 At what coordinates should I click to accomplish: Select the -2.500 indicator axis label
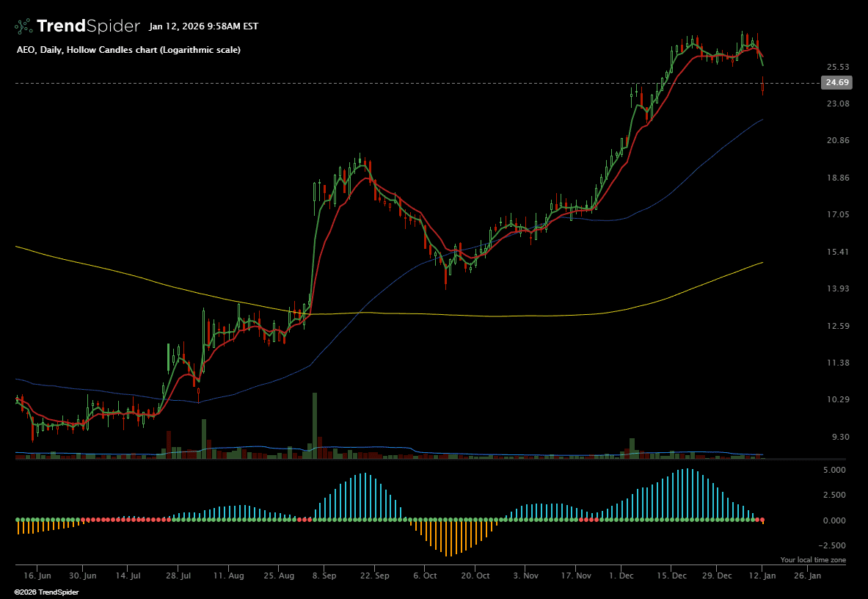834,545
